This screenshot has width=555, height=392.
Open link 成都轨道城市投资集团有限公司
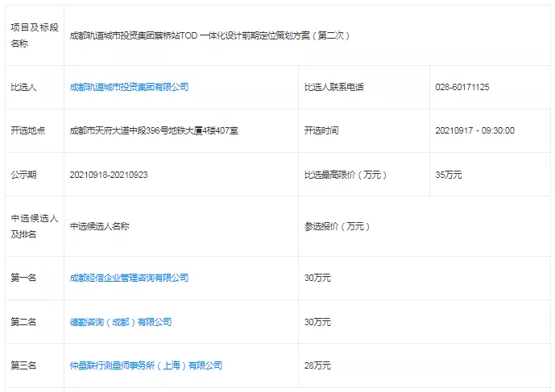tap(129, 87)
